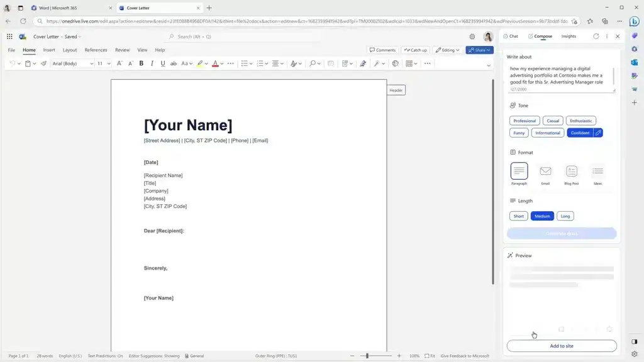Switch to the Insert ribbon tab
644x362 pixels.
49,50
